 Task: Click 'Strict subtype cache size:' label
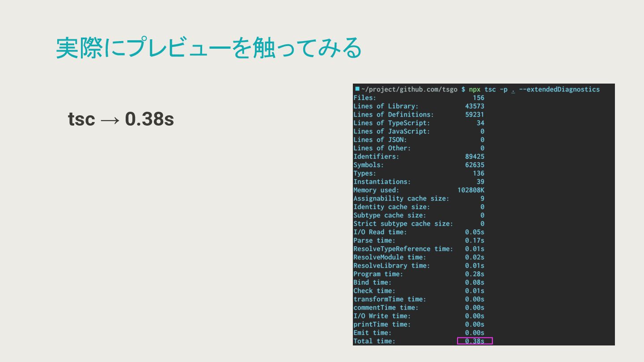coord(403,223)
